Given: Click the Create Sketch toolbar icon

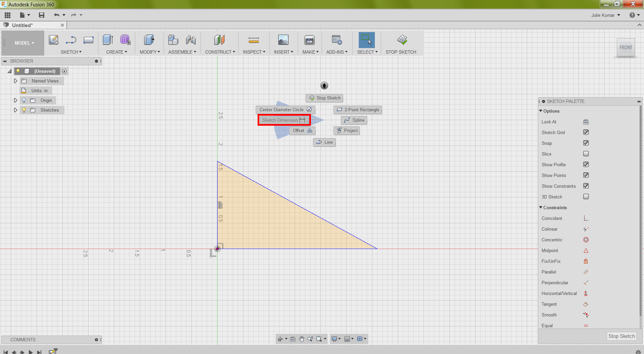Looking at the screenshot, I should (54, 40).
